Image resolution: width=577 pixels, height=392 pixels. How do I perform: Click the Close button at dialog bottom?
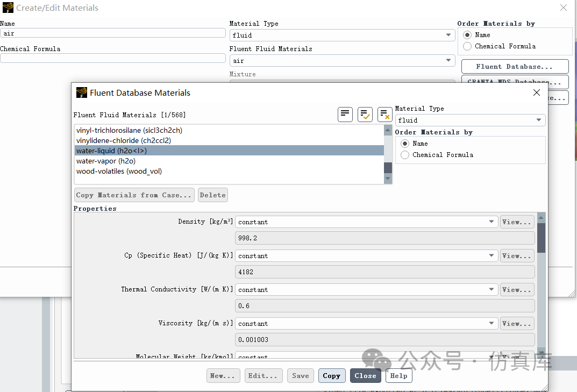coord(366,376)
